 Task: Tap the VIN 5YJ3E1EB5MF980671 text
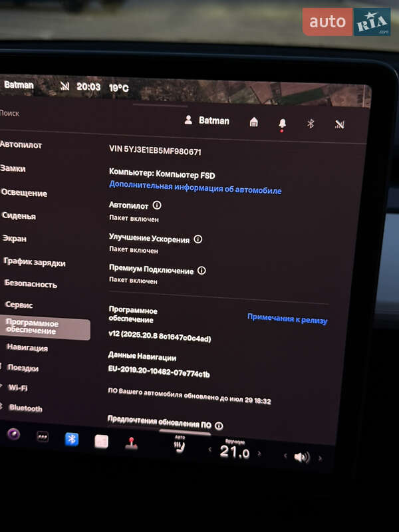[x=155, y=150]
